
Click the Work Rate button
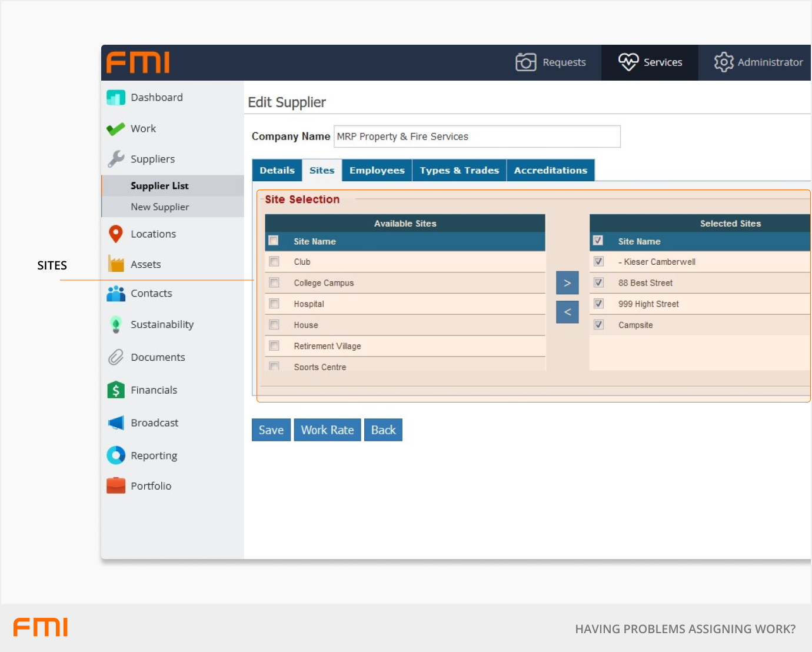click(x=327, y=430)
